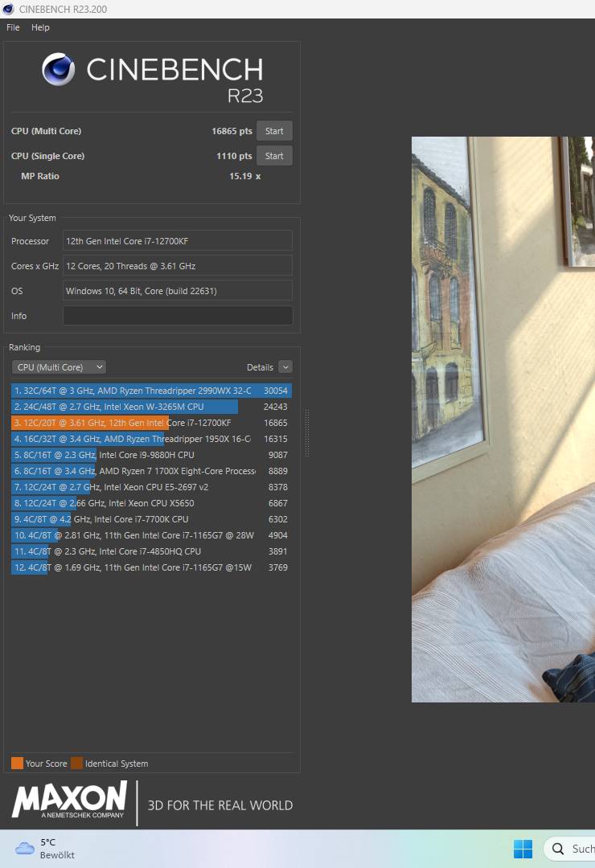Start the CPU Single Core benchmark
The width and height of the screenshot is (595, 868).
(274, 156)
